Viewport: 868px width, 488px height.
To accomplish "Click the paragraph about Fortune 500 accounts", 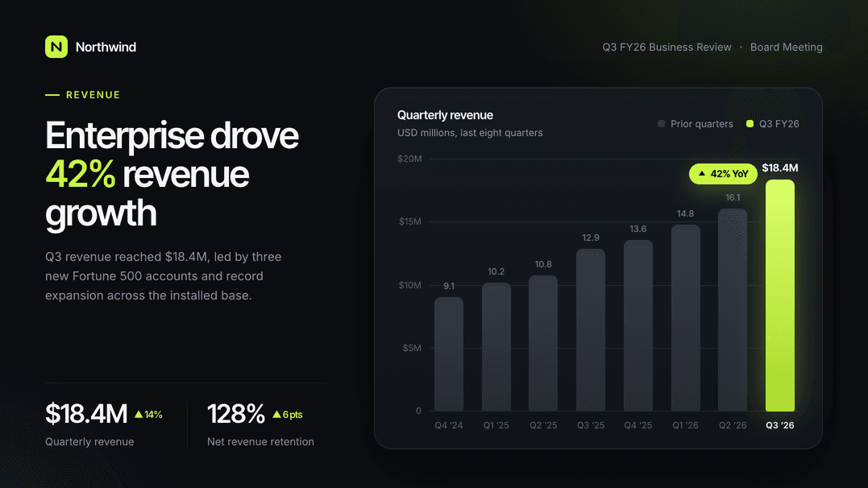I will [x=164, y=276].
